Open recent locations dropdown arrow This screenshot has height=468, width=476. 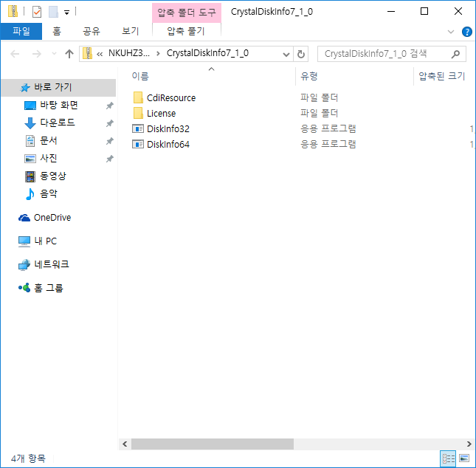point(54,54)
